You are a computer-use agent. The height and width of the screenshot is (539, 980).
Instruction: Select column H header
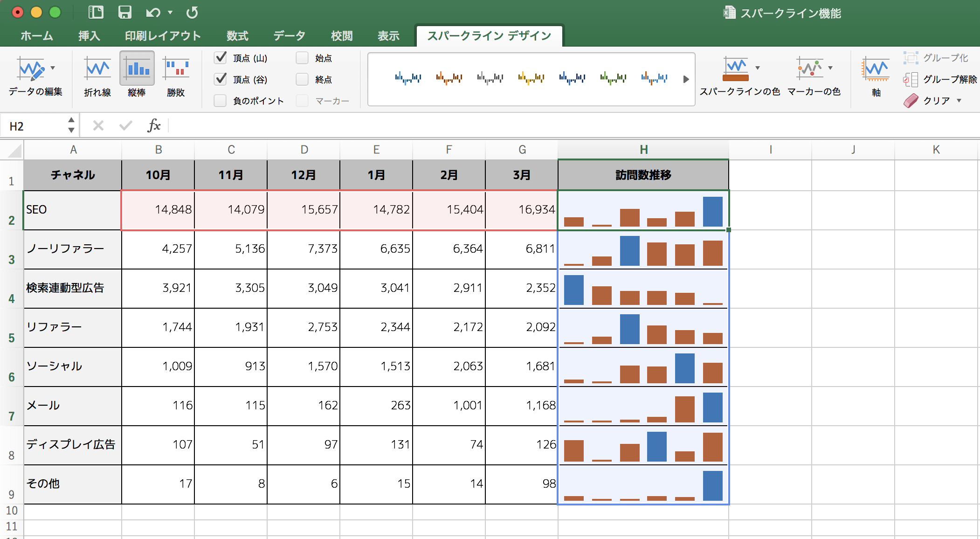[x=643, y=150]
